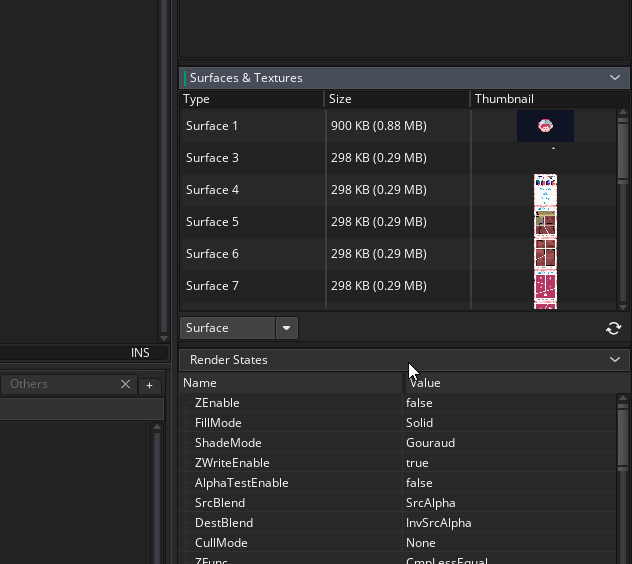
Task: Click the Surfaces list vertical scrollbar
Action: pos(623,150)
